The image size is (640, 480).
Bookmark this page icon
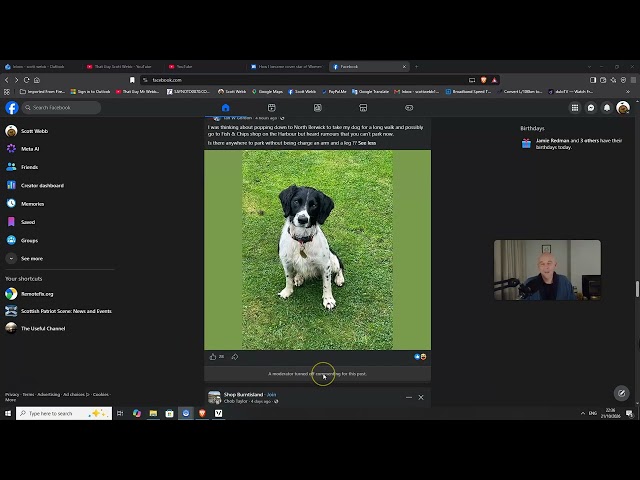click(132, 80)
